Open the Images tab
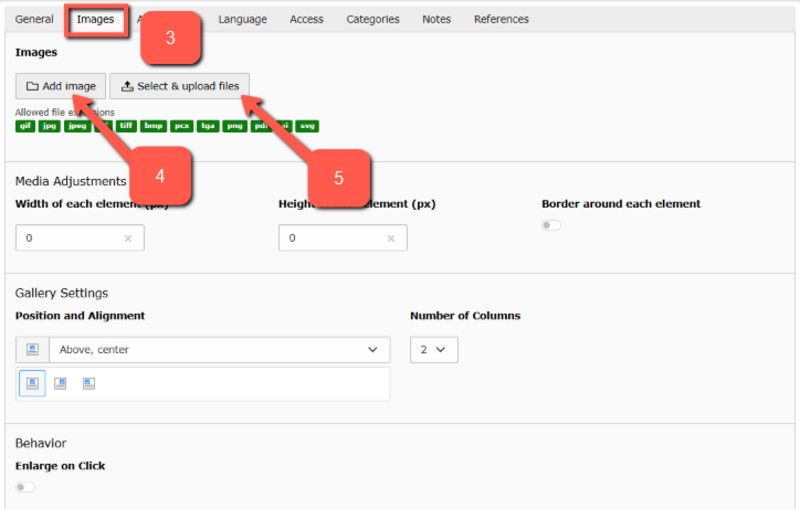Screen dimensions: 800x509 pyautogui.click(x=96, y=19)
